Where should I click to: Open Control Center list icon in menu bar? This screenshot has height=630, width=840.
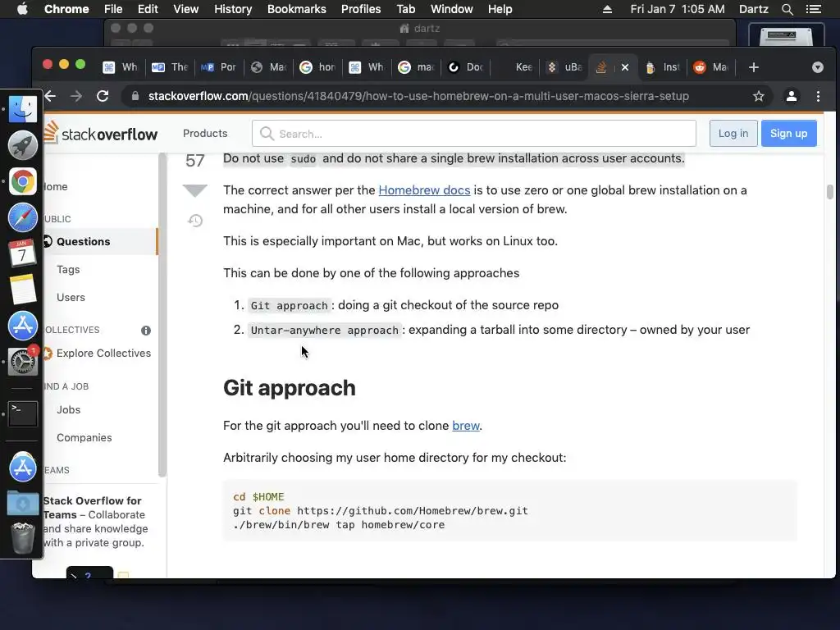(813, 9)
